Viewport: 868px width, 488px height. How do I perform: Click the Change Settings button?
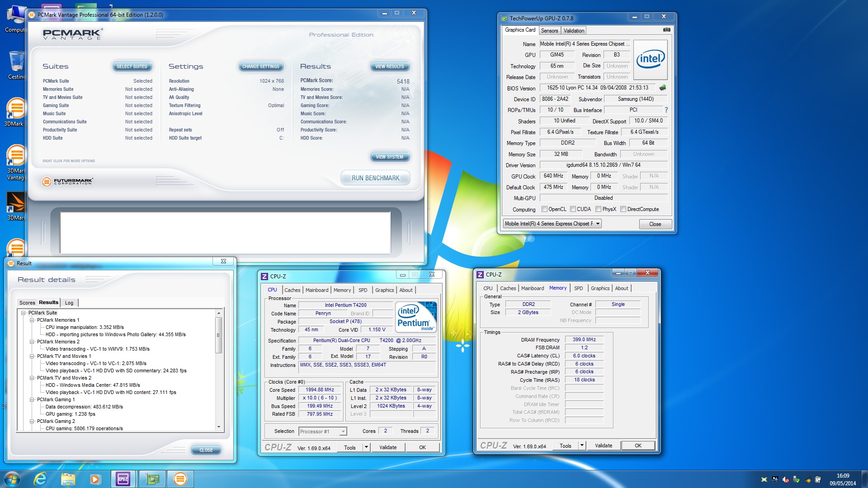pos(261,66)
